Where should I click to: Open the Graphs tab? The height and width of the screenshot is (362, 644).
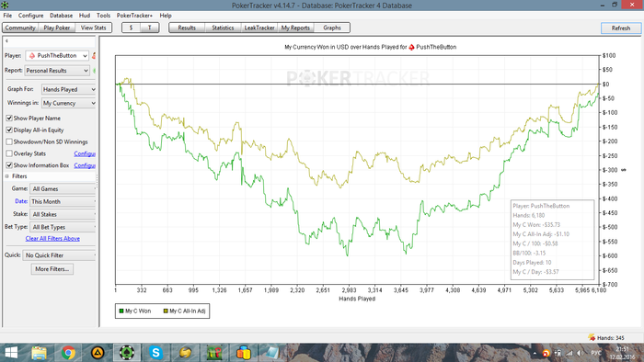point(332,28)
